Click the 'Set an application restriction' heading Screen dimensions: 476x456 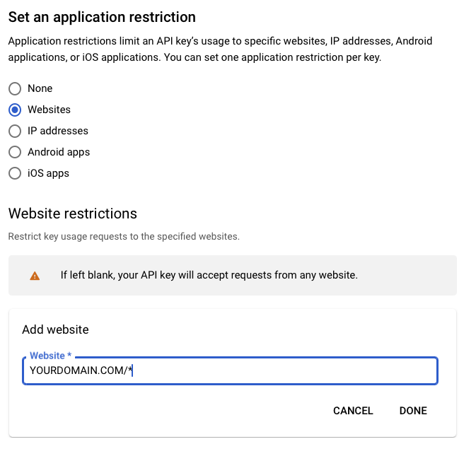click(102, 16)
